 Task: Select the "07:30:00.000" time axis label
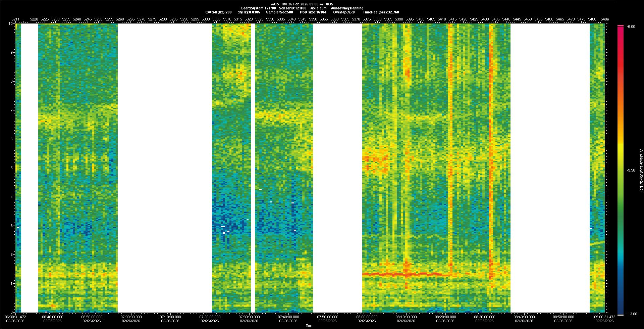click(x=249, y=317)
